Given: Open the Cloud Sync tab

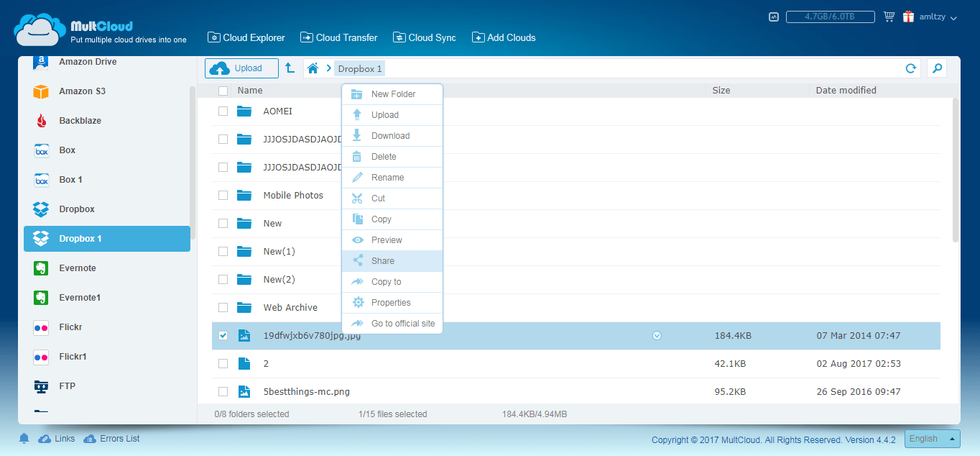Looking at the screenshot, I should click(425, 37).
